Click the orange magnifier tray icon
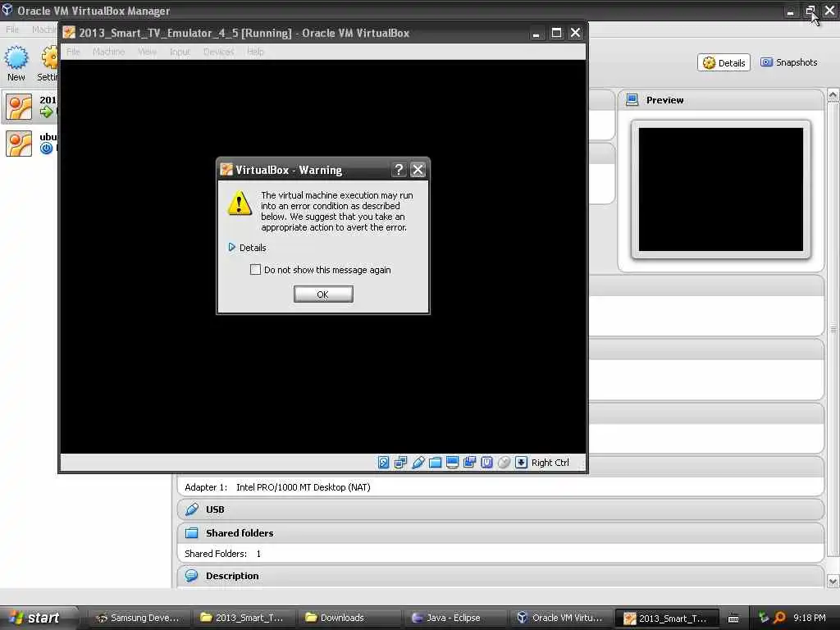840x630 pixels. pyautogui.click(x=779, y=618)
